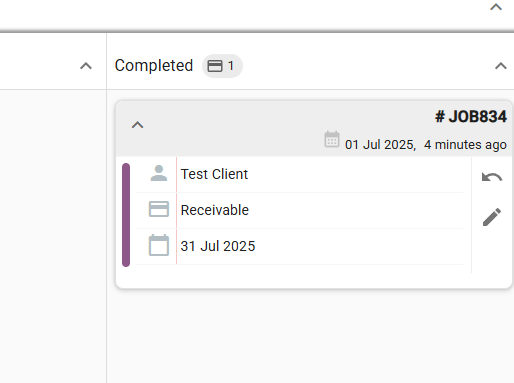Click the card icon next to Receivable

(x=159, y=209)
